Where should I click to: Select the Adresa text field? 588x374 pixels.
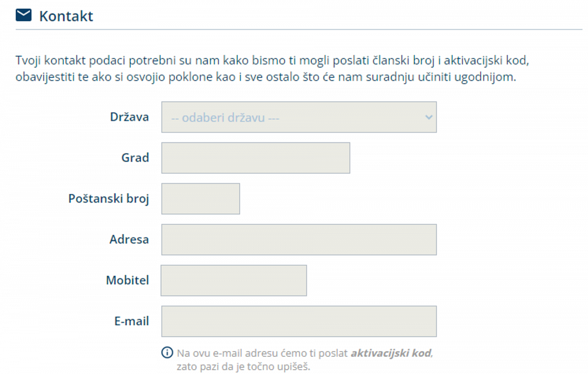pyautogui.click(x=299, y=240)
